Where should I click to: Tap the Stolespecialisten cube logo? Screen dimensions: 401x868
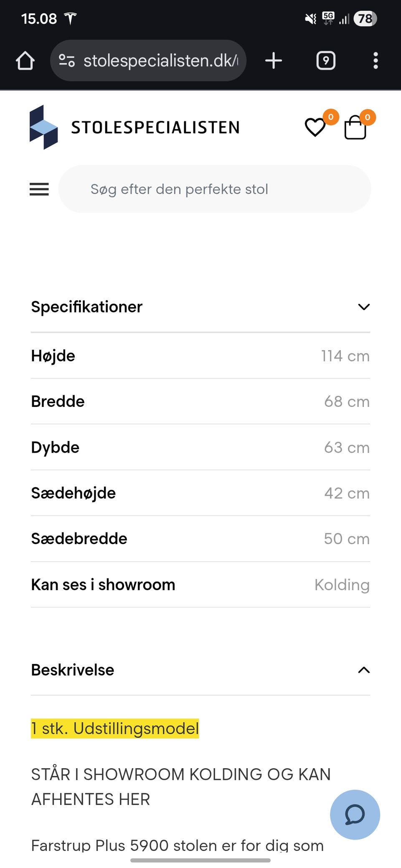click(43, 127)
